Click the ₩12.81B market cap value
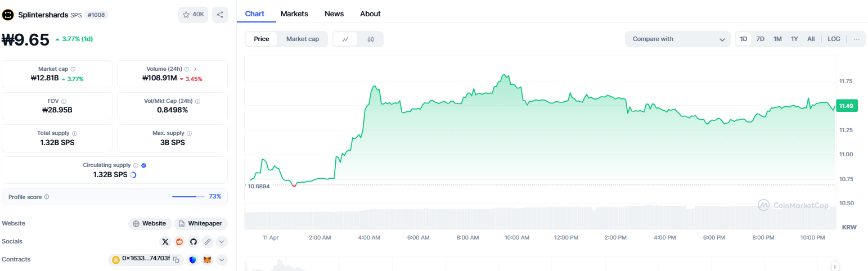Image resolution: width=868 pixels, height=271 pixels. click(x=44, y=79)
